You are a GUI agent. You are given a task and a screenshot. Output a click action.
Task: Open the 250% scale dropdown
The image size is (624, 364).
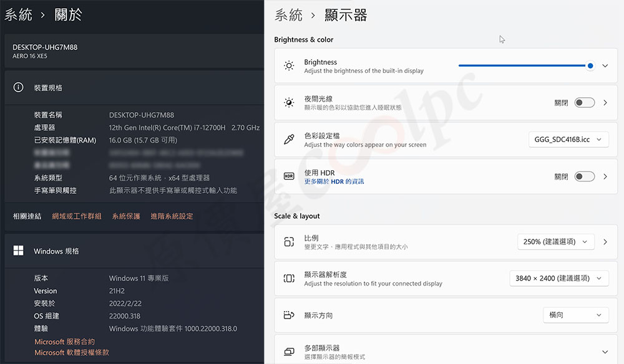pyautogui.click(x=555, y=242)
